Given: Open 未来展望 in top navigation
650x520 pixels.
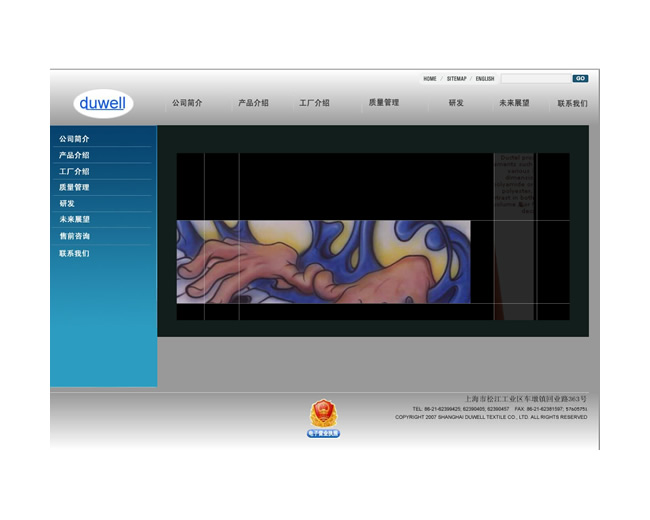Looking at the screenshot, I should click(514, 103).
